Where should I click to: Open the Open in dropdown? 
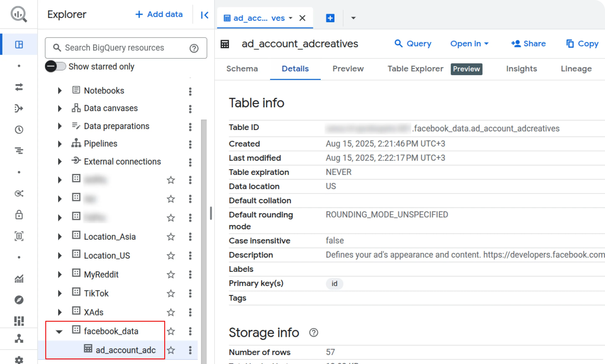[469, 44]
